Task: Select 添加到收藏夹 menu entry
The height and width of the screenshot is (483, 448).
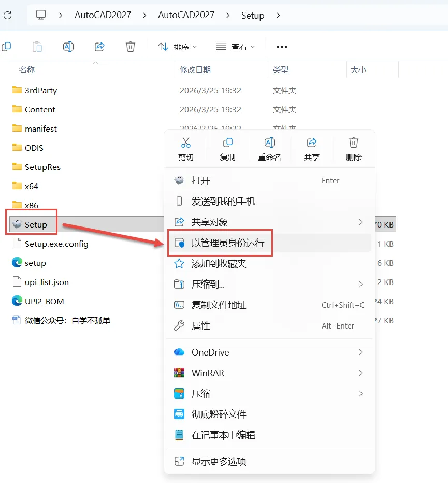Action: (x=269, y=263)
